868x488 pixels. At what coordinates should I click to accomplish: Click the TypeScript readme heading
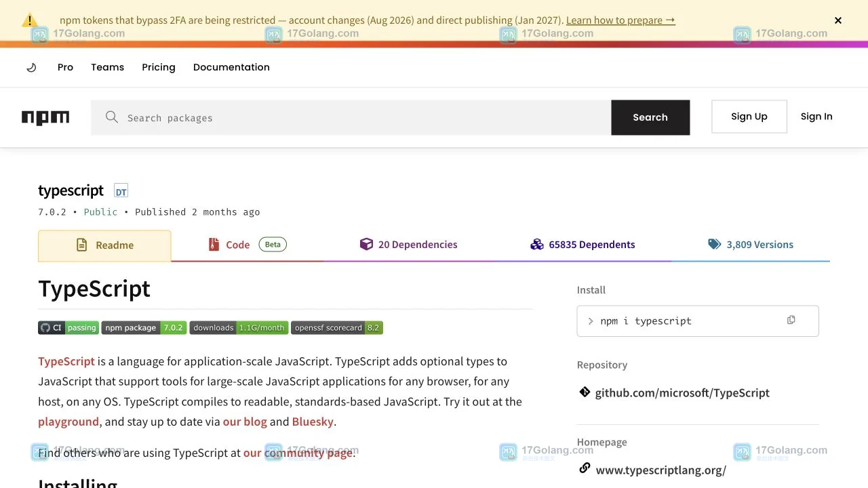[94, 289]
